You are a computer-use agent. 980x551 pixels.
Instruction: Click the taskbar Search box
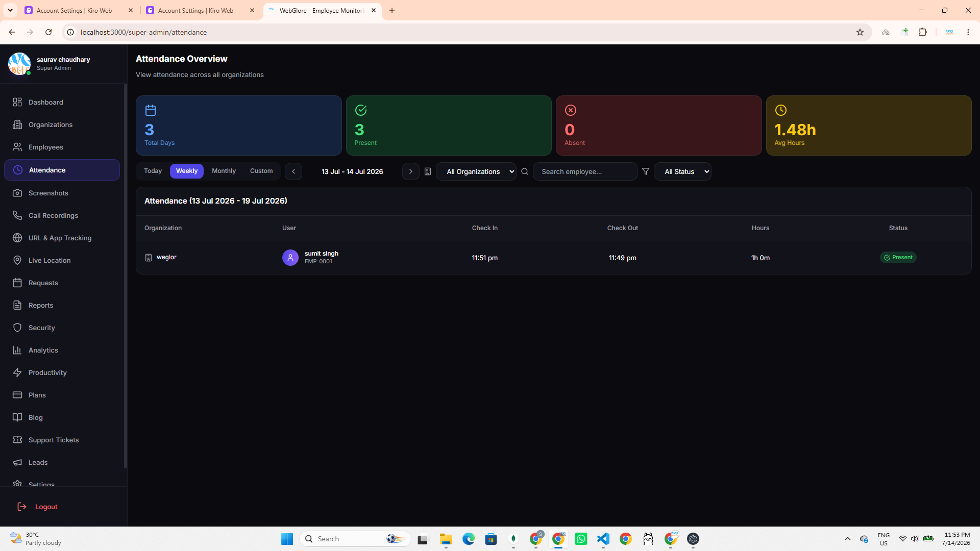tap(355, 539)
